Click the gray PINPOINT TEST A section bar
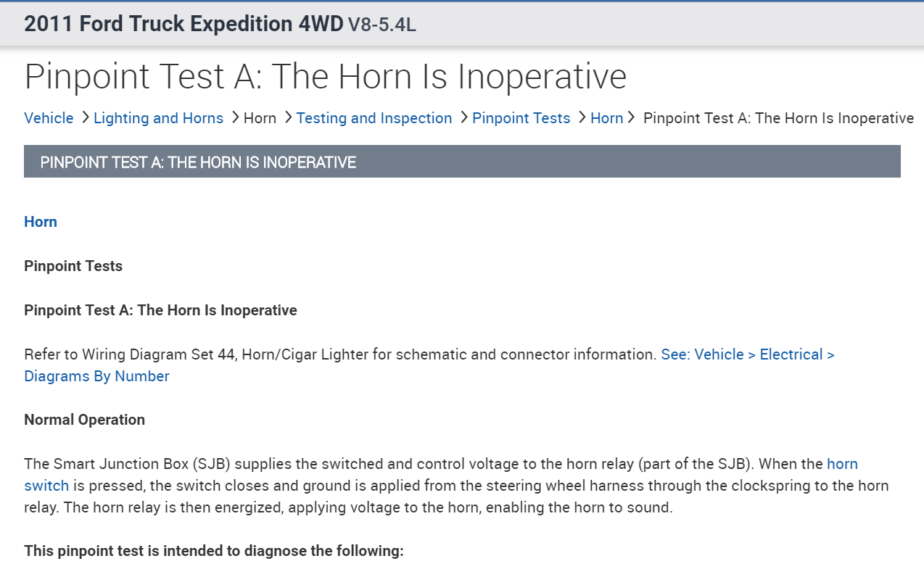Viewport: 924px width, 569px height. coord(462,162)
